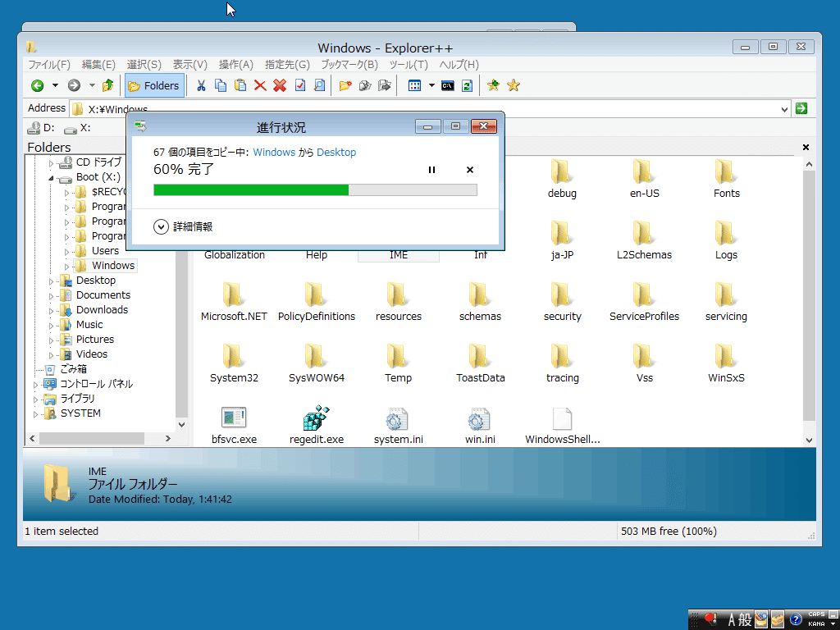The image size is (840, 630).
Task: Open the IME tools toolbox icon
Action: 778,619
